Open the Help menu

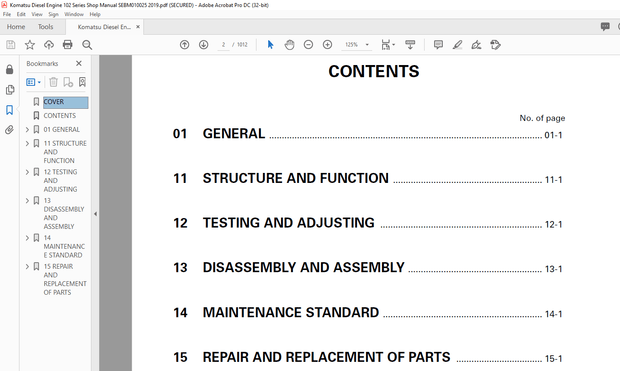95,14
